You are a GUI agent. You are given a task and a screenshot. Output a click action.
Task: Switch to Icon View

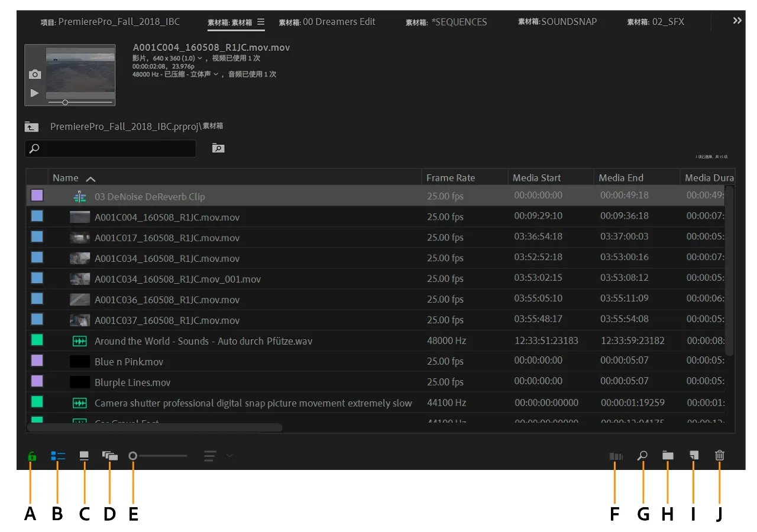[x=84, y=456]
